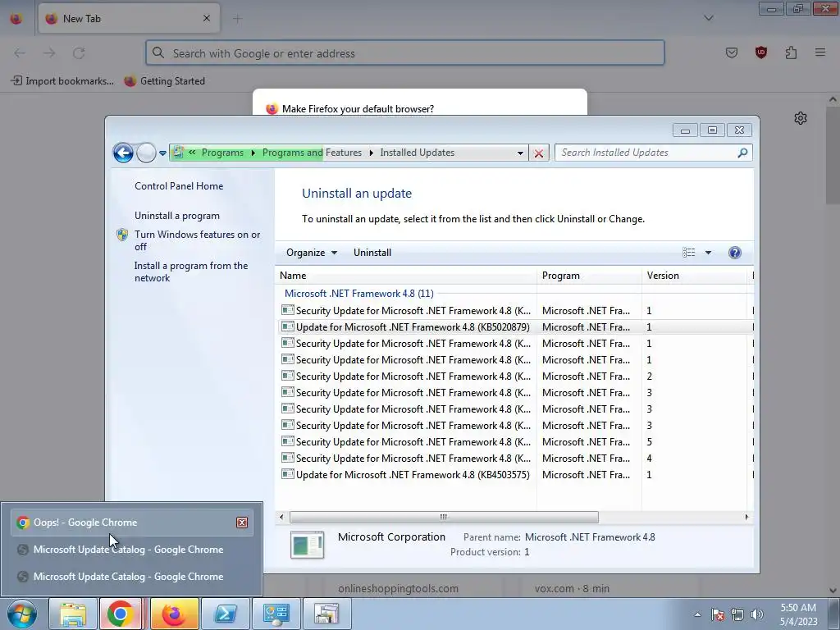This screenshot has width=840, height=630.
Task: Open the Firefox extensions puzzle icon
Action: [x=791, y=52]
